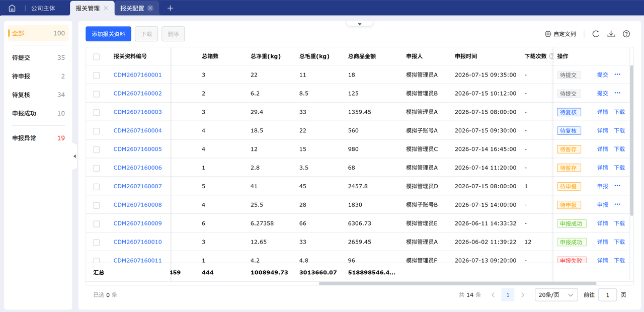Screen dimensions: 644x312
Task: Go to the home icon tab
Action: pyautogui.click(x=12, y=8)
